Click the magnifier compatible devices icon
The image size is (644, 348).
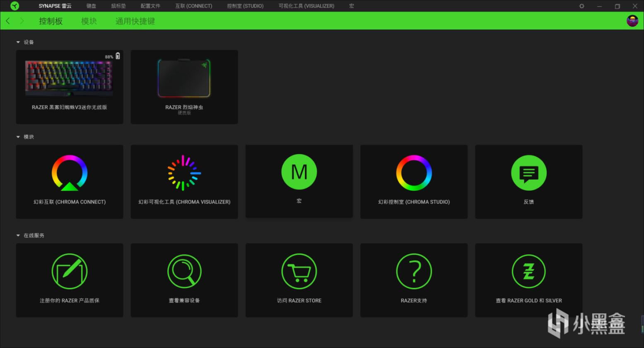[184, 271]
